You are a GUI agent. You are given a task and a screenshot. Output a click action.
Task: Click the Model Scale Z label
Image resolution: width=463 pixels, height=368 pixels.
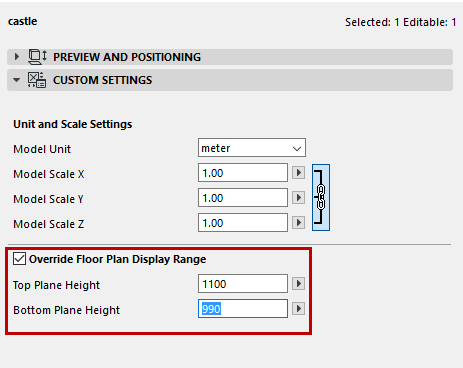coord(49,224)
